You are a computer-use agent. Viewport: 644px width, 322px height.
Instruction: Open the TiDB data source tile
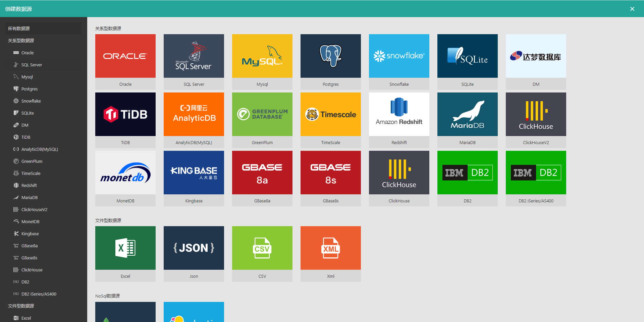click(x=125, y=120)
